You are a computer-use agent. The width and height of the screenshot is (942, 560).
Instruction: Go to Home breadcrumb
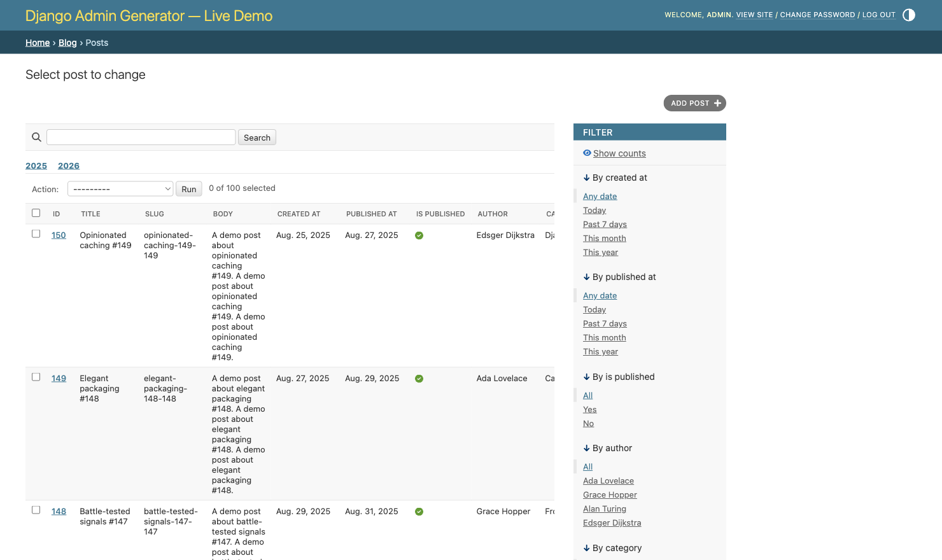tap(38, 43)
